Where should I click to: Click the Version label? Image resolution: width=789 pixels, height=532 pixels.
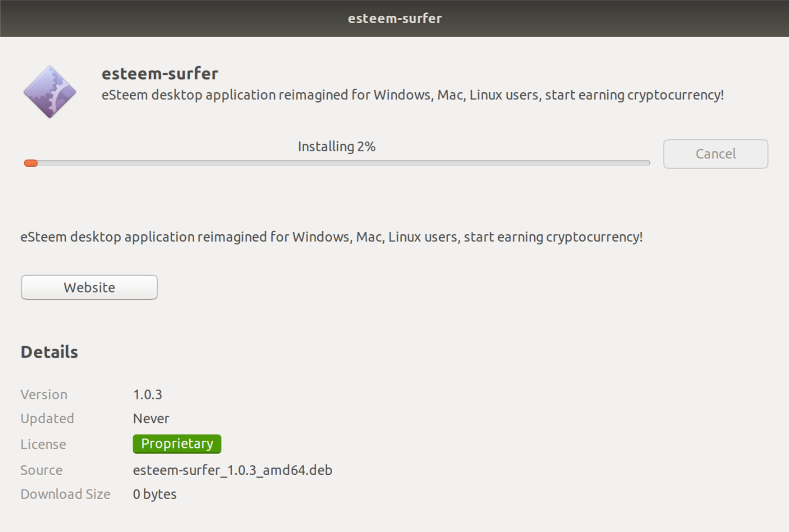coord(44,395)
